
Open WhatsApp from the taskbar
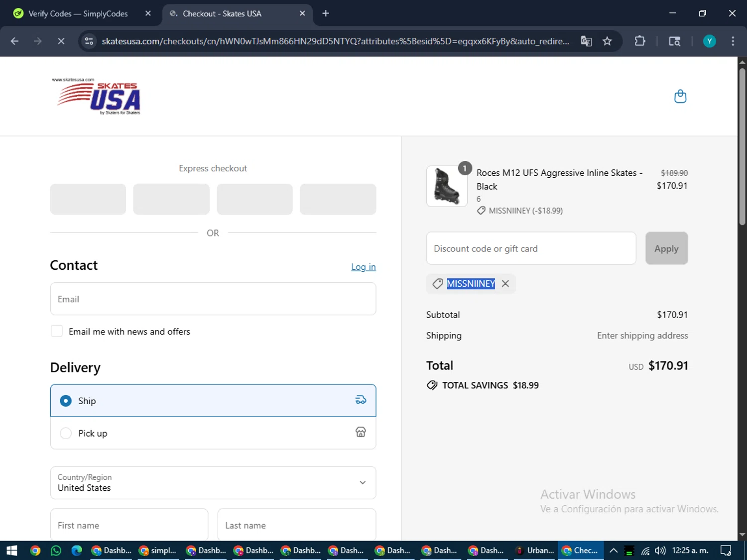[56, 551]
